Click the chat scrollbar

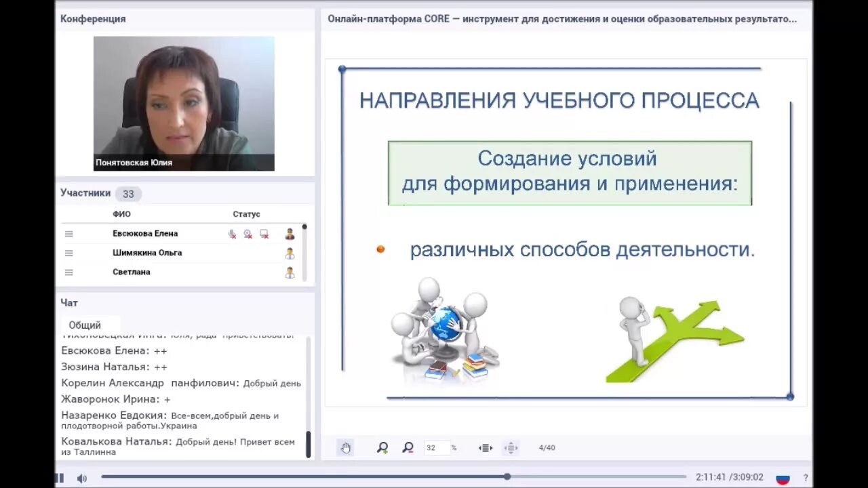[x=308, y=397]
